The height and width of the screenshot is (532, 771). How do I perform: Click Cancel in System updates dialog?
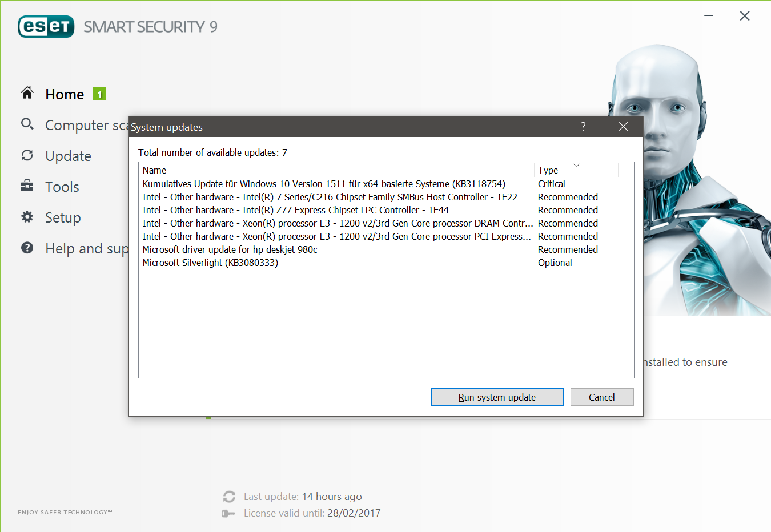(x=602, y=397)
